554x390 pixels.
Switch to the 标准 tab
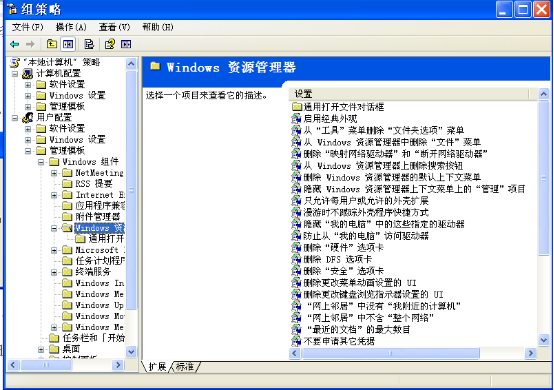[x=185, y=367]
